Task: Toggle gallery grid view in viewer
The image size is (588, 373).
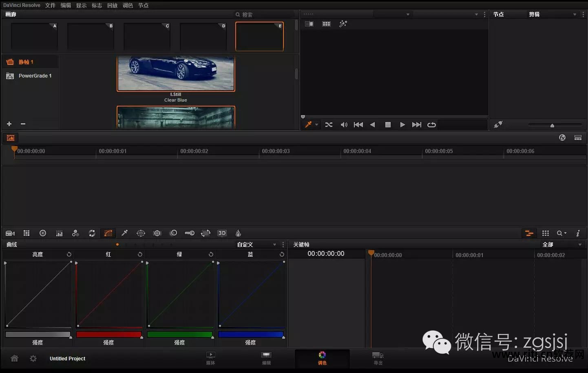Action: pyautogui.click(x=326, y=24)
